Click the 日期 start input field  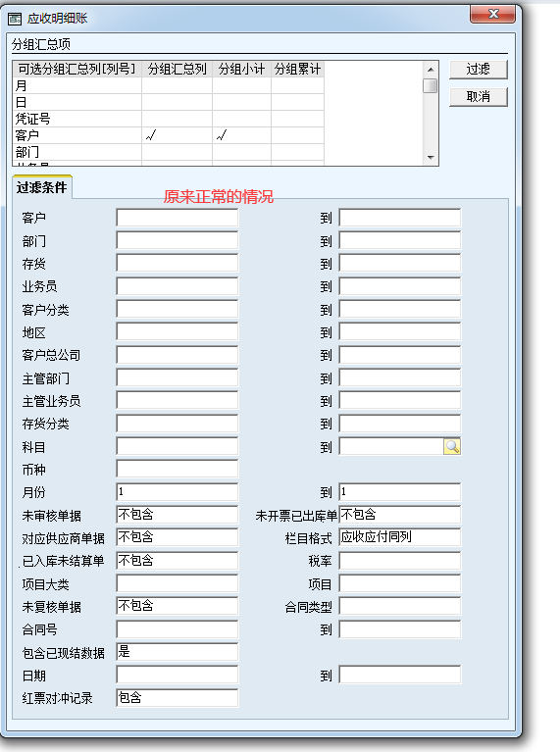click(178, 675)
